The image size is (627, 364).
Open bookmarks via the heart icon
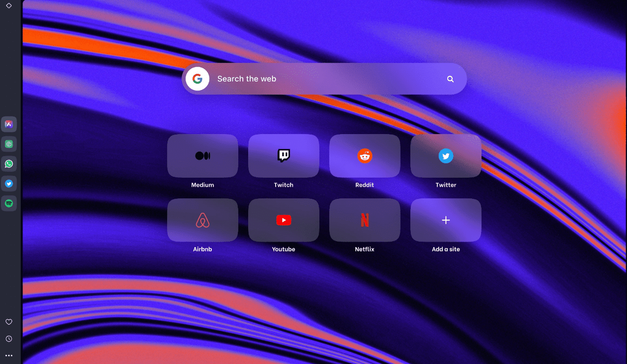[x=9, y=322]
